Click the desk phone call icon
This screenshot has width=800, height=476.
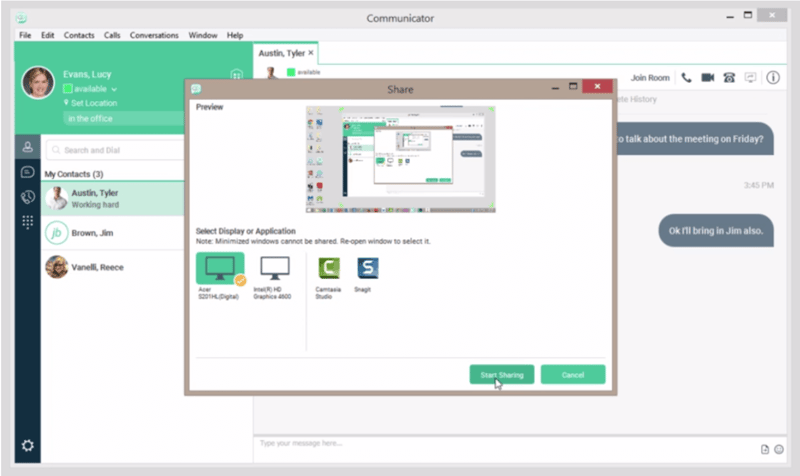coord(730,77)
